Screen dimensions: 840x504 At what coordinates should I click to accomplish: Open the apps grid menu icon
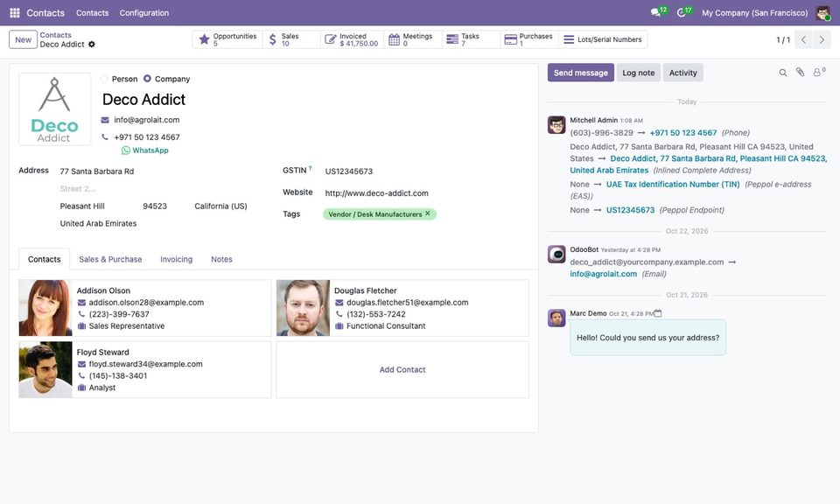pos(15,13)
